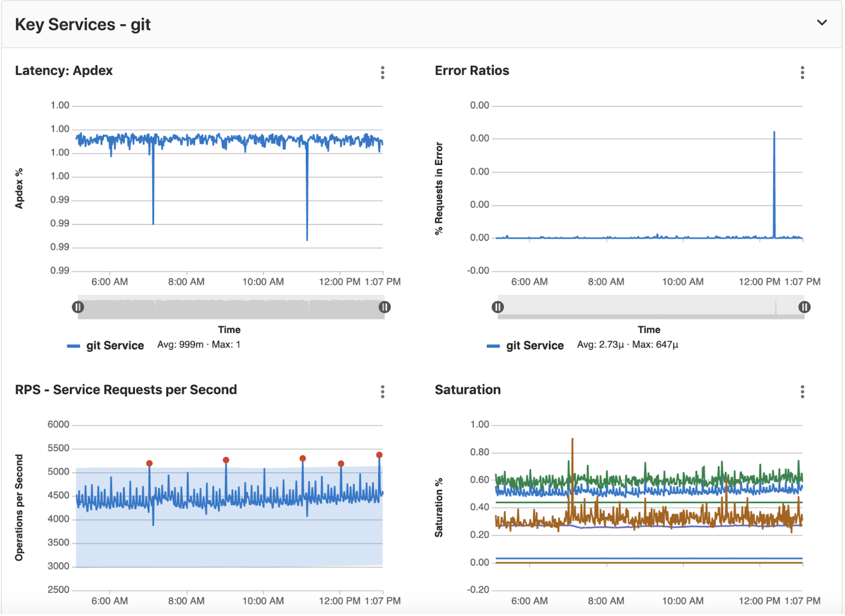Click the right pause handle under the Apdex chart
The width and height of the screenshot is (845, 616).
385,307
